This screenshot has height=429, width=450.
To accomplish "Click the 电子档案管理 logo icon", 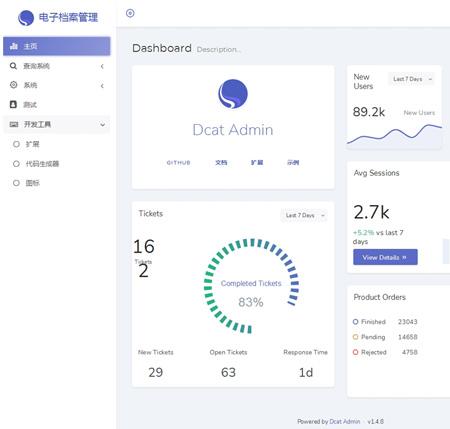I will pos(26,18).
